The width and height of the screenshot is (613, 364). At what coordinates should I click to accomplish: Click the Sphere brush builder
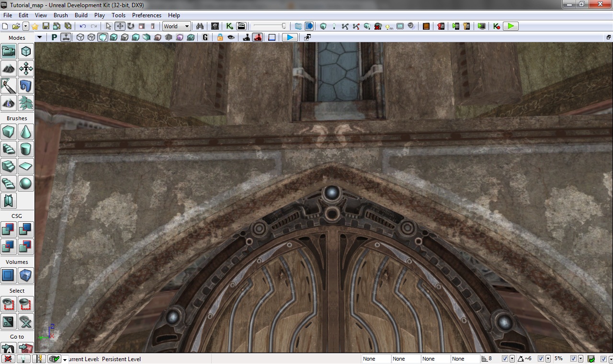click(x=26, y=183)
